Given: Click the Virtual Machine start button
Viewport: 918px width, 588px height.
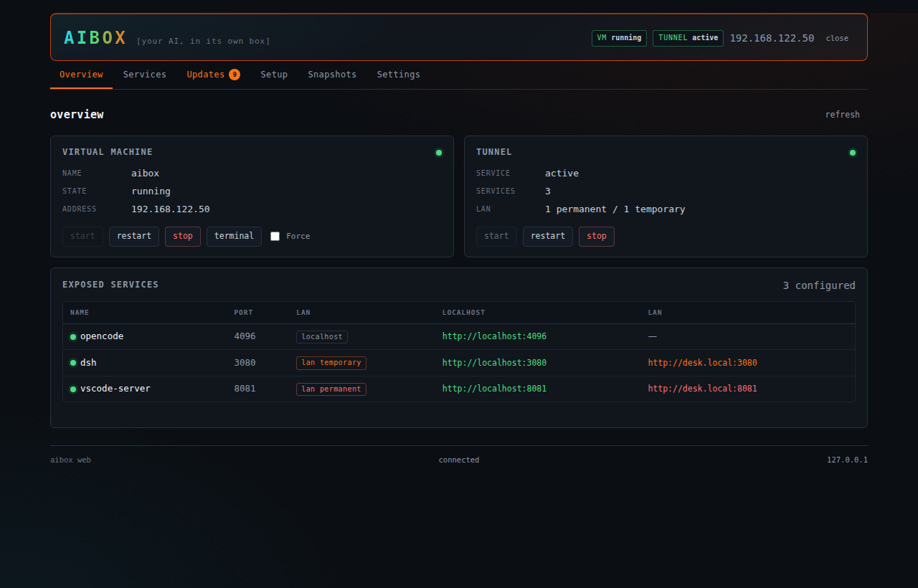Looking at the screenshot, I should 82,237.
